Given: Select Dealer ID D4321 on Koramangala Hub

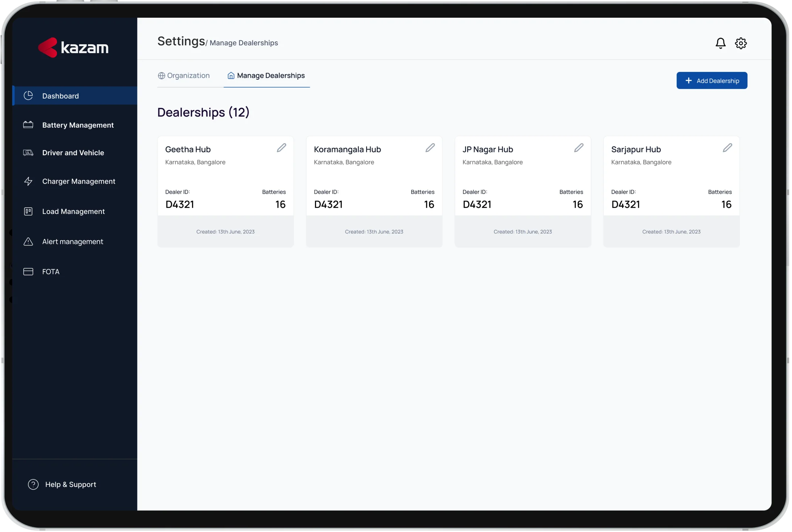Looking at the screenshot, I should coord(329,205).
